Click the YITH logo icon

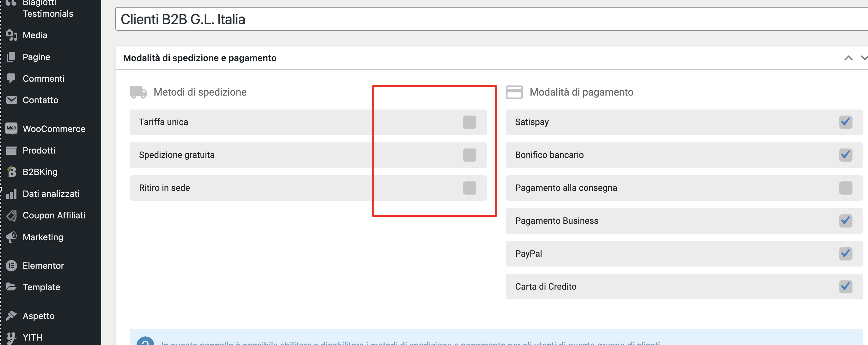click(x=11, y=338)
